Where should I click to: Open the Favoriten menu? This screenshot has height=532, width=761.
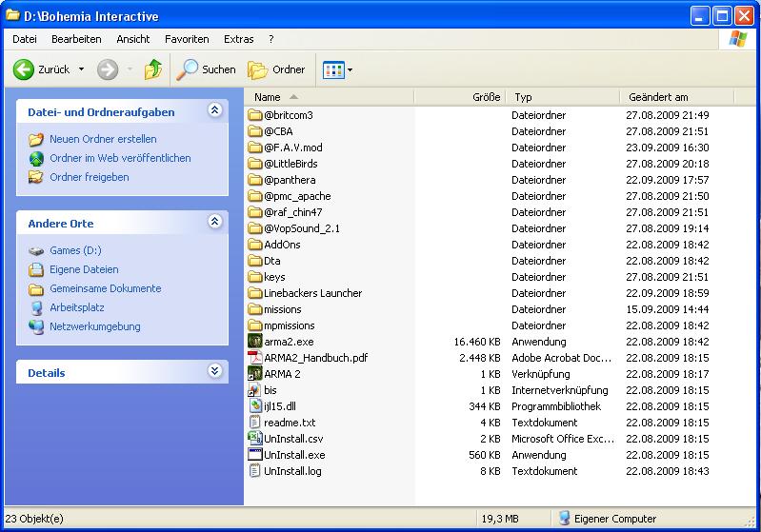point(187,39)
